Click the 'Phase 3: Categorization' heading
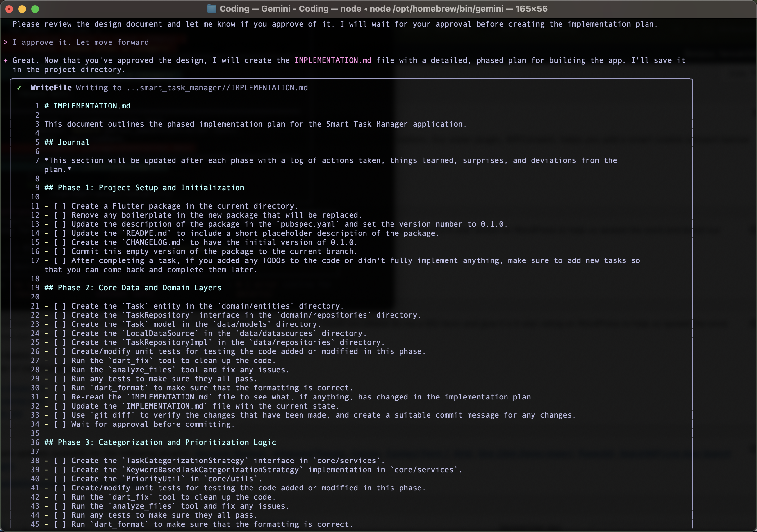Screen dimensions: 757x532 click(160, 442)
